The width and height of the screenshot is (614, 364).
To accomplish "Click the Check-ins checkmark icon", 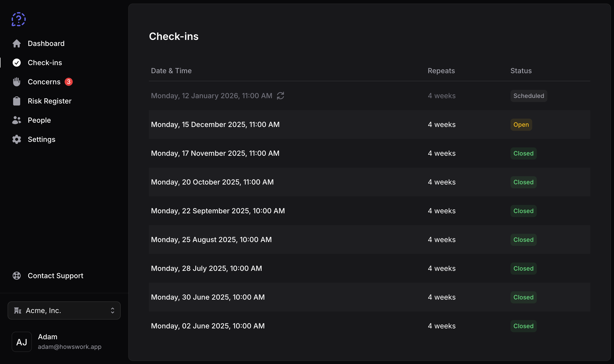I will pyautogui.click(x=16, y=63).
